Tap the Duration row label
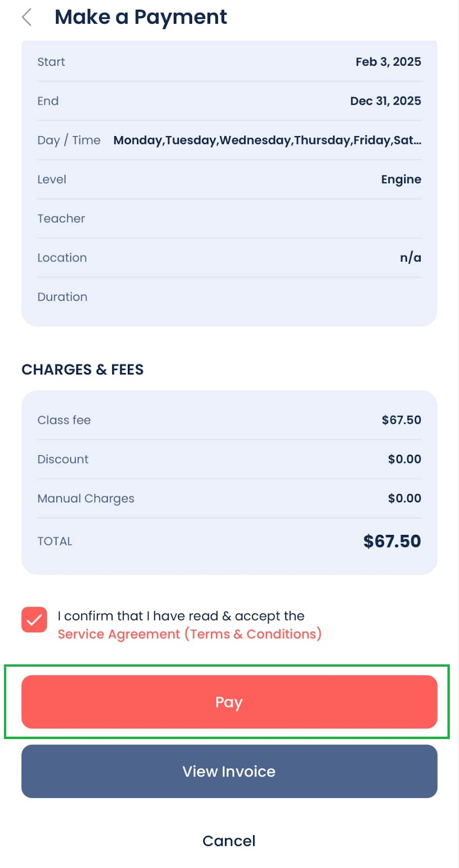This screenshot has width=459, height=868. pyautogui.click(x=62, y=297)
